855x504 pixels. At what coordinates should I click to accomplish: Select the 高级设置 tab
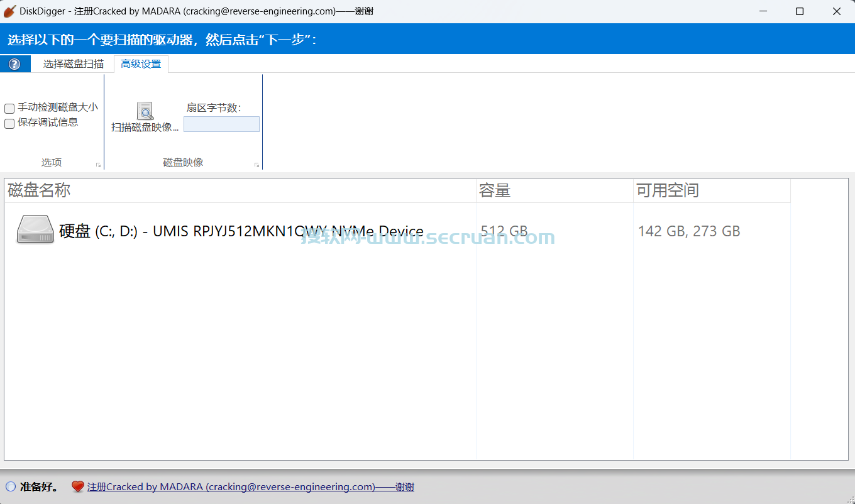tap(141, 64)
